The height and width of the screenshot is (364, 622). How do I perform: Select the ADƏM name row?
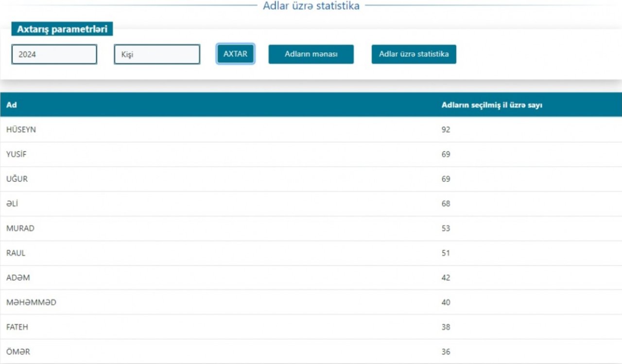(311, 277)
